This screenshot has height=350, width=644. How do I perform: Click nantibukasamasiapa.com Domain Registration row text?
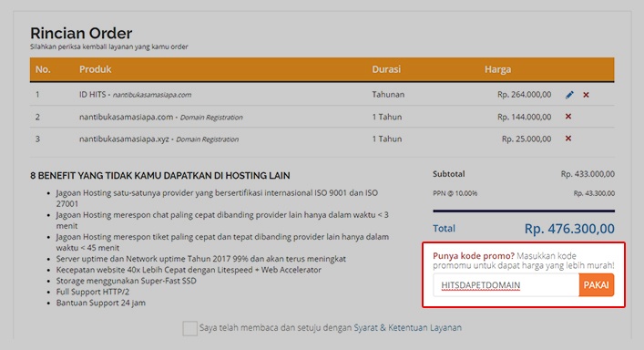tap(160, 117)
